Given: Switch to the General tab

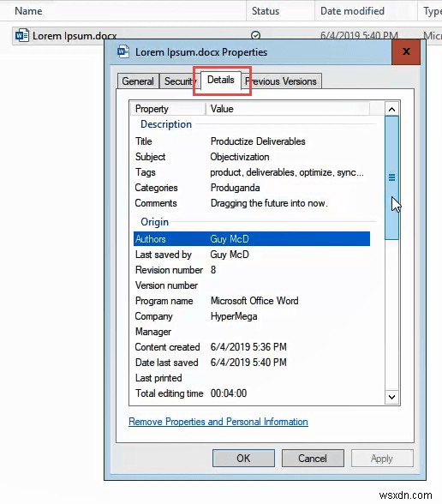Looking at the screenshot, I should coord(138,81).
